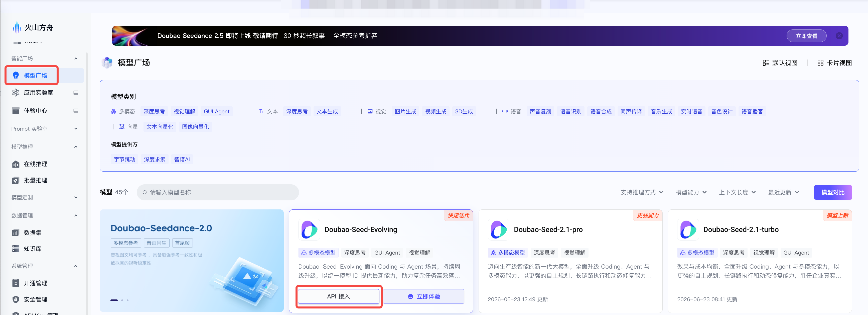This screenshot has width=868, height=315.
Task: Click the 知识库 sidebar icon
Action: pos(16,249)
